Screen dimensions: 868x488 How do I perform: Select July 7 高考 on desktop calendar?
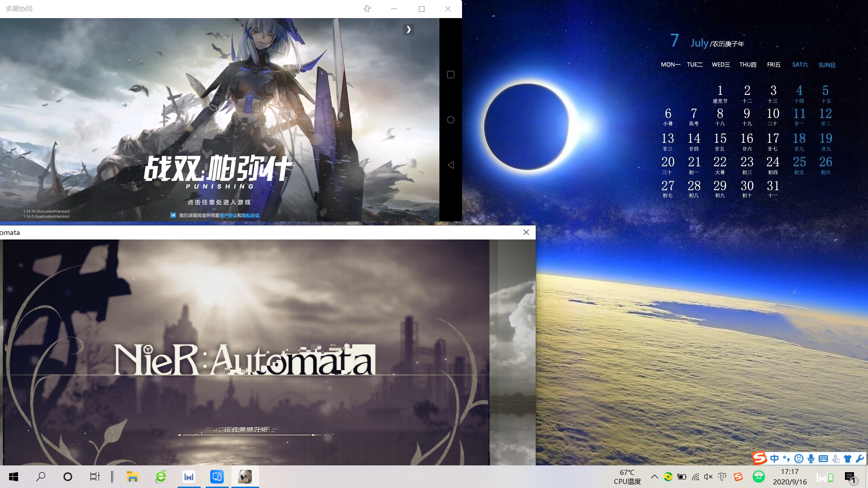click(x=694, y=116)
